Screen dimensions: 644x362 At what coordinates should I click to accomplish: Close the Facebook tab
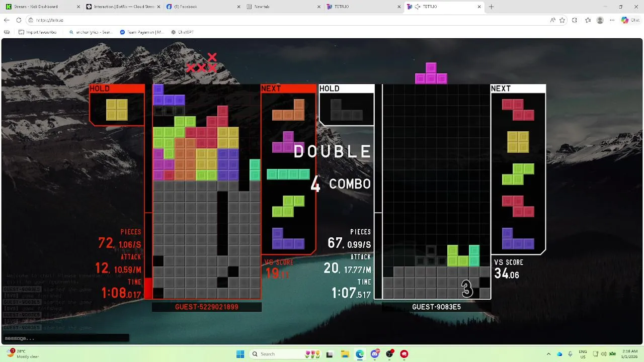click(x=238, y=7)
